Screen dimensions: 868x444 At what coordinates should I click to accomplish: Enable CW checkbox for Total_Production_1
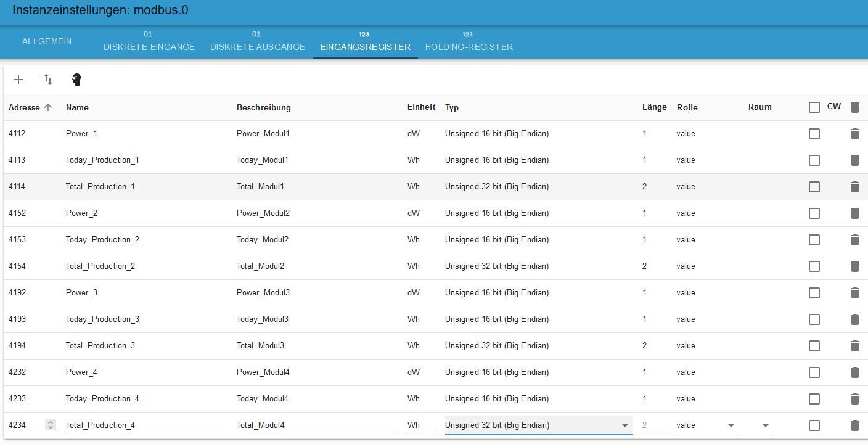(814, 187)
